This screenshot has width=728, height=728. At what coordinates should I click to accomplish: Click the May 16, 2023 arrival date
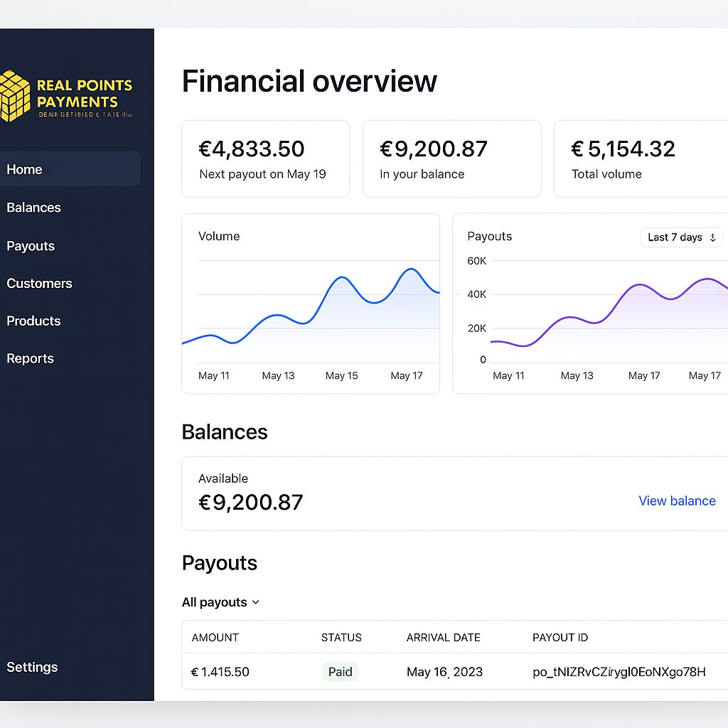pyautogui.click(x=445, y=672)
